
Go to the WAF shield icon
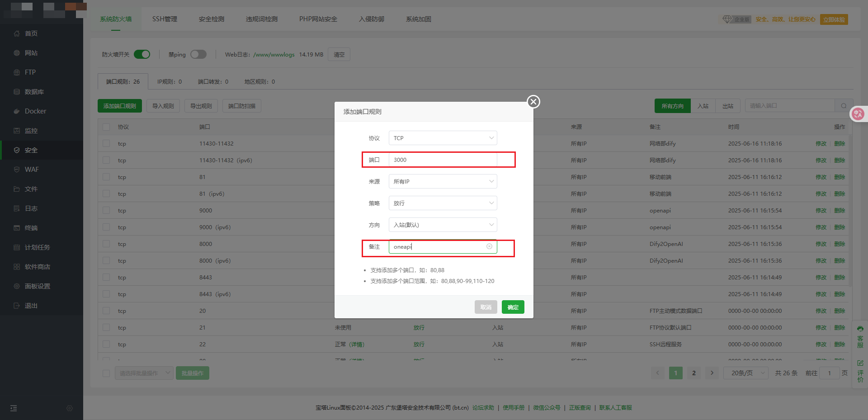(x=17, y=170)
